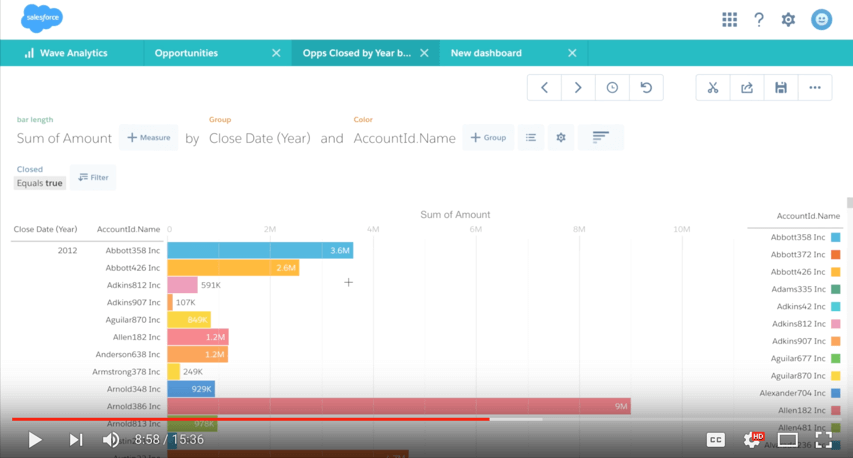
Task: Click the Abbott358 Inc 3.6M bar
Action: coord(260,250)
